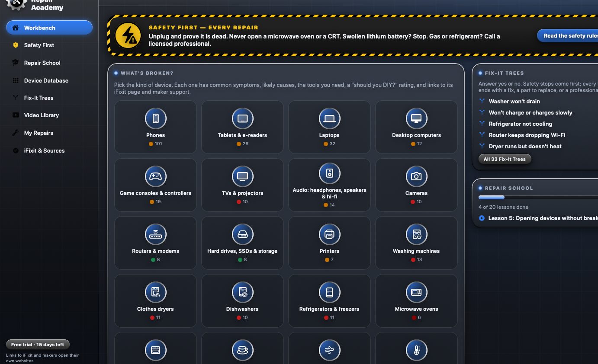Click the Repair Academy wrench logo
598x364 pixels.
[16, 3]
